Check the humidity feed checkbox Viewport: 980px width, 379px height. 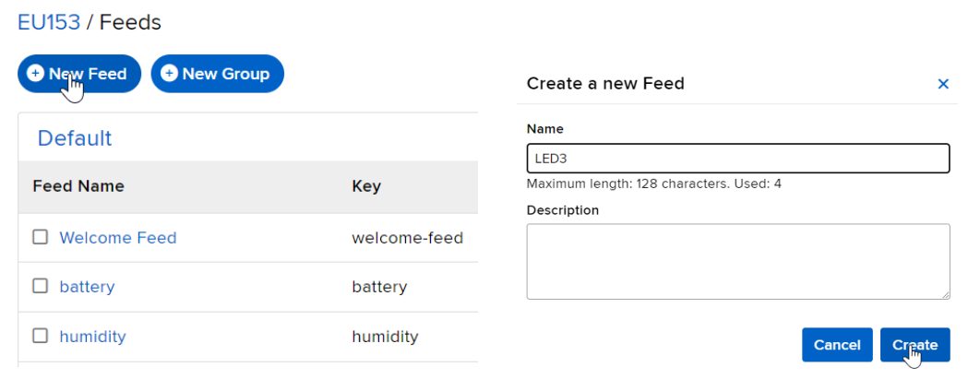[40, 336]
